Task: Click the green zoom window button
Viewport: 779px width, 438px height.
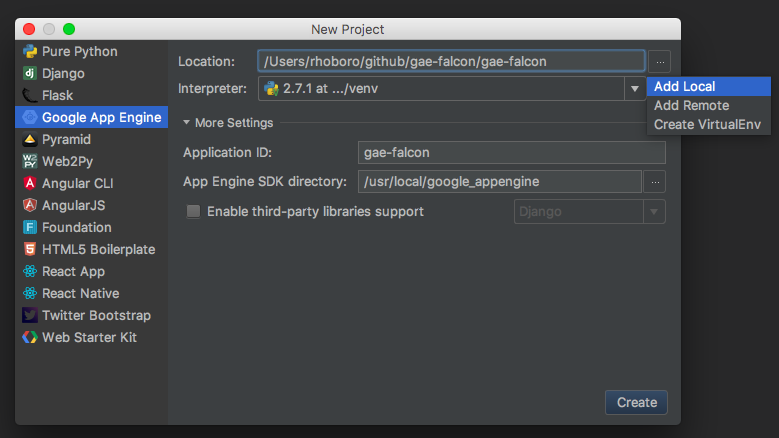Action: 69,29
